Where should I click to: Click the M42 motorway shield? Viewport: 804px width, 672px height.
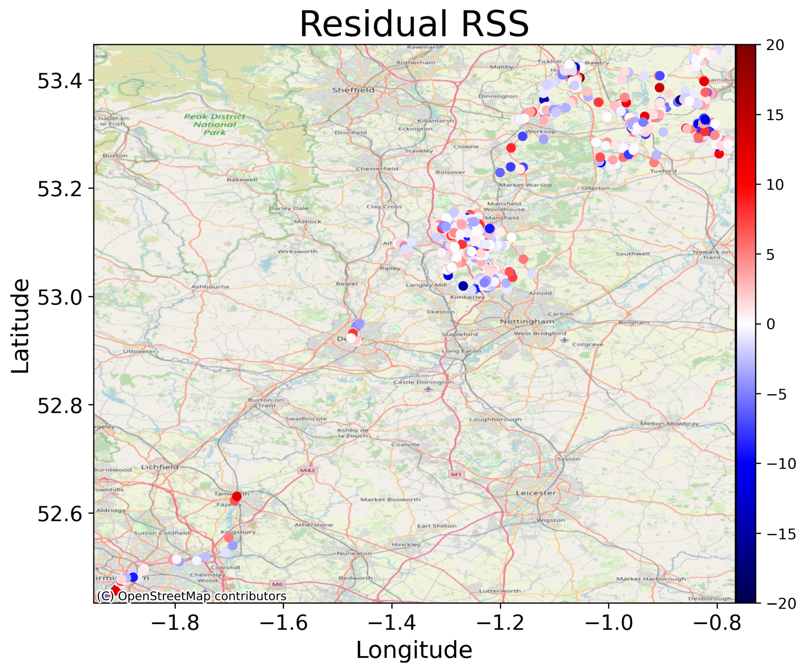[307, 470]
